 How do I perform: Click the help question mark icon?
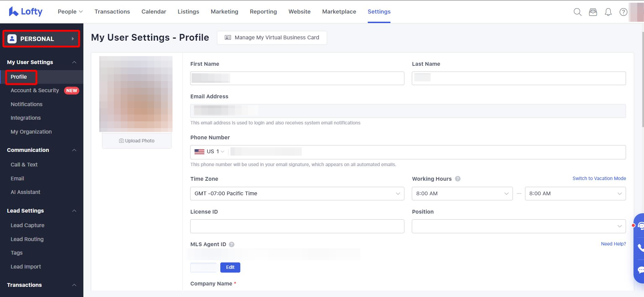pyautogui.click(x=623, y=12)
